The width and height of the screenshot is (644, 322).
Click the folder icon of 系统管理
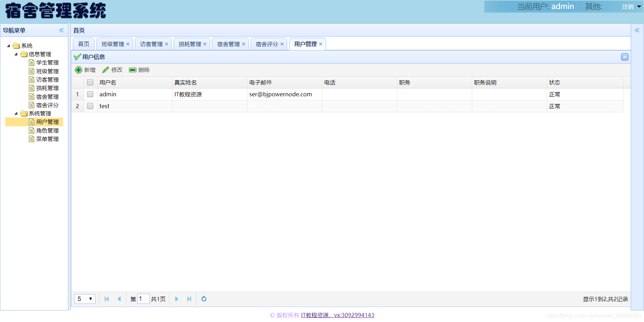pyautogui.click(x=24, y=113)
